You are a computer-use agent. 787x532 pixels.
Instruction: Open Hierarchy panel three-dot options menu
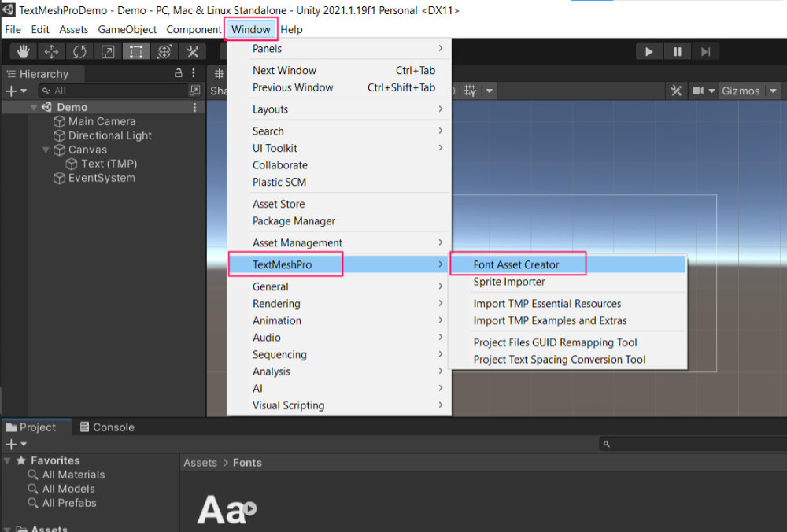194,73
